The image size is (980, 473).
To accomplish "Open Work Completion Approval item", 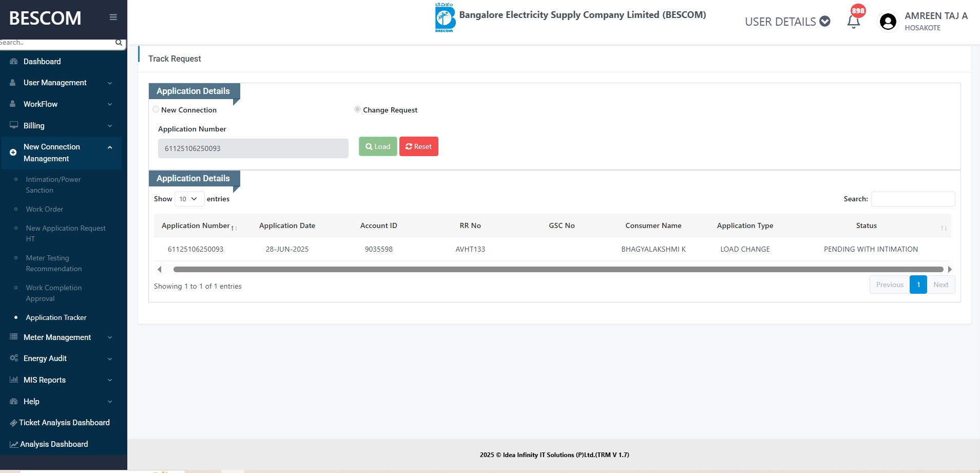I will click(x=54, y=293).
